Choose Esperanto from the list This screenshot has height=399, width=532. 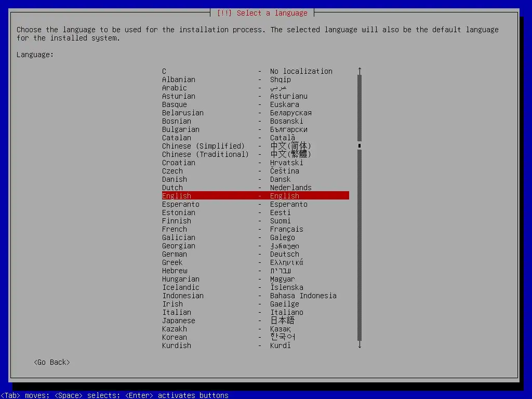[256, 204]
